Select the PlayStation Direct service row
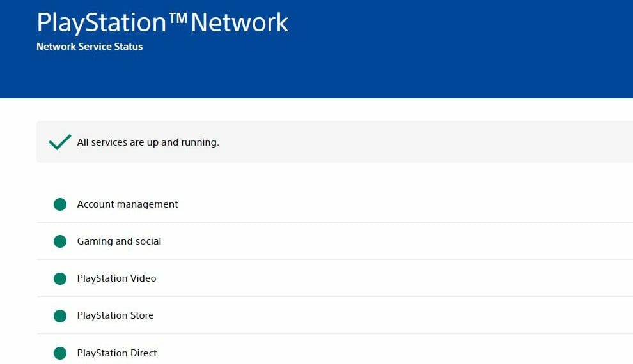The image size is (633, 364). click(334, 349)
